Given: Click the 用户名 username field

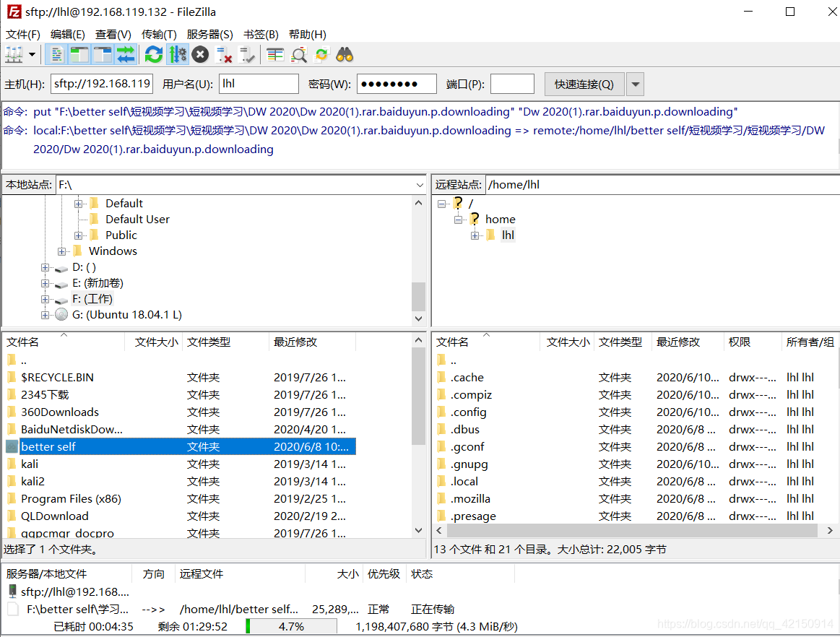Looking at the screenshot, I should pos(259,84).
